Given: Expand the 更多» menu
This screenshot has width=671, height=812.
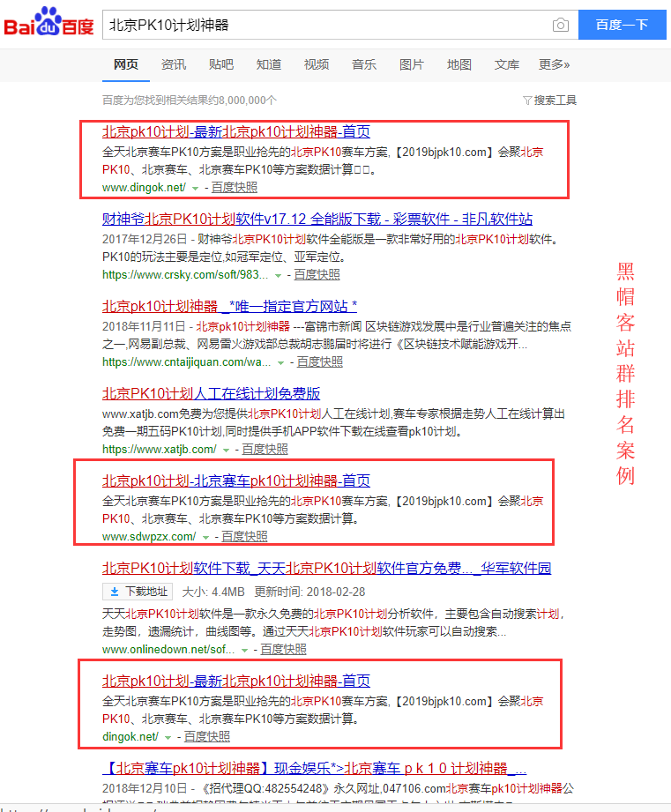Looking at the screenshot, I should pyautogui.click(x=554, y=64).
